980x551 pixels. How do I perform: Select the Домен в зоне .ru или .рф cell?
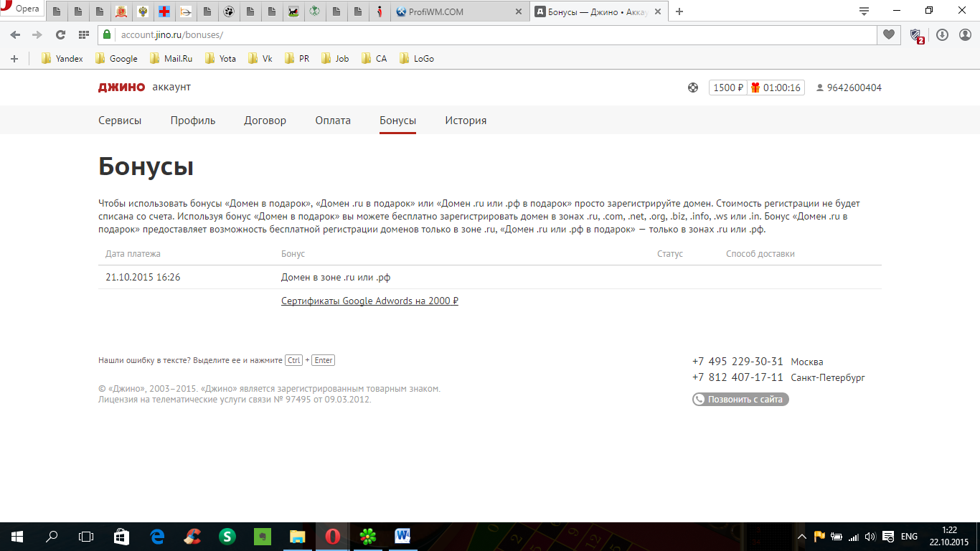336,277
